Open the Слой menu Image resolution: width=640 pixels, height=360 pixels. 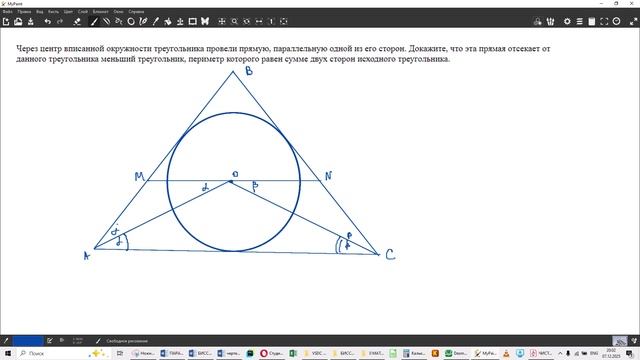pos(83,12)
